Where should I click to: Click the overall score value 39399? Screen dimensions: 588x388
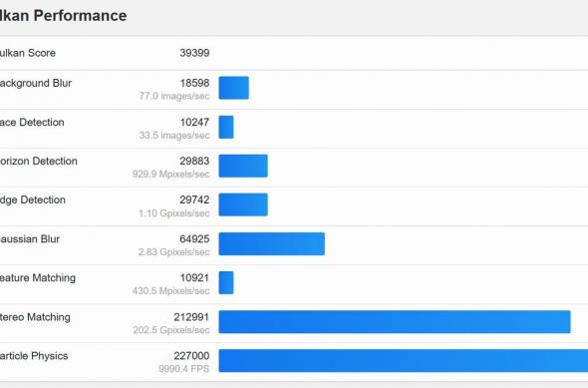(x=194, y=53)
